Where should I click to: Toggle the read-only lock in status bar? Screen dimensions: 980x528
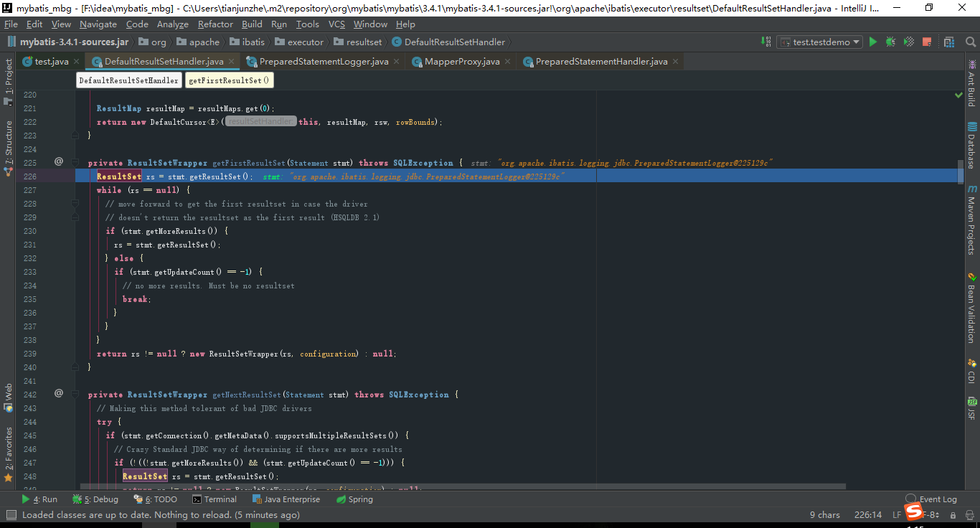pyautogui.click(x=953, y=515)
